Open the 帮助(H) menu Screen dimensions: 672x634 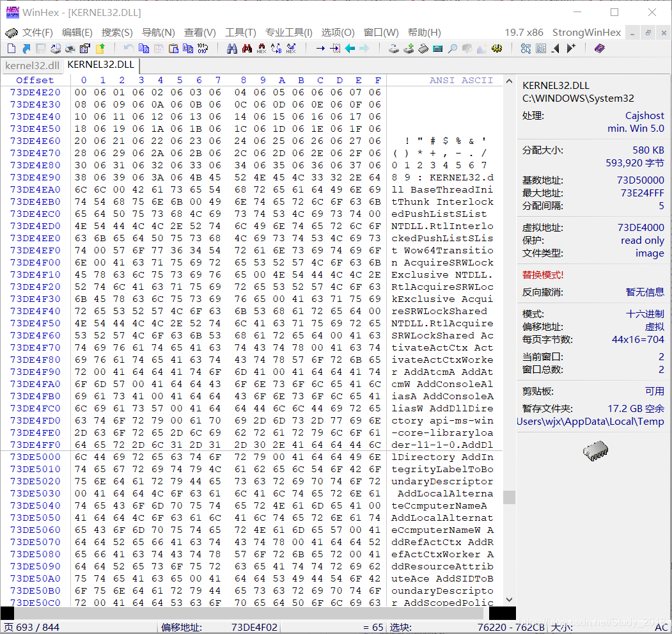coord(425,33)
